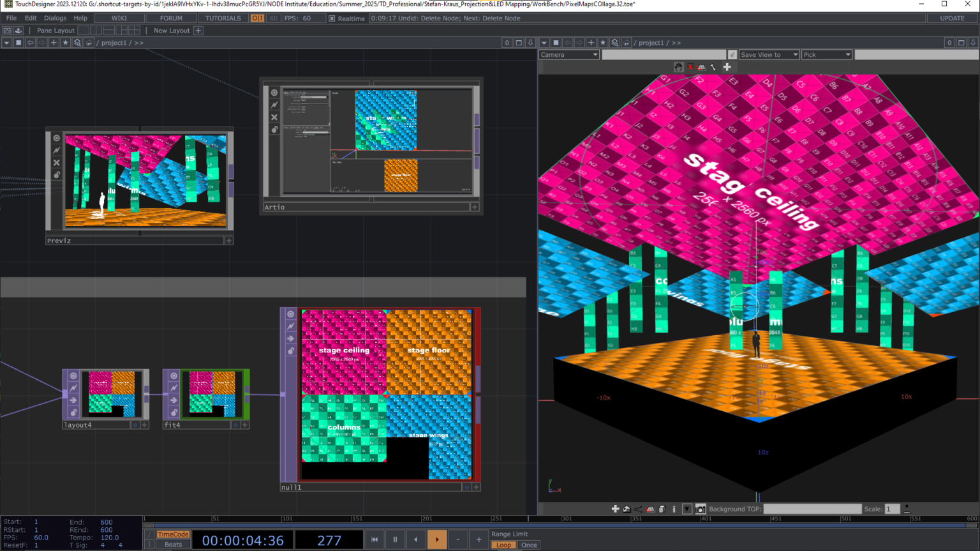Click the snapshot camera icon beside Background TOP

(x=701, y=509)
